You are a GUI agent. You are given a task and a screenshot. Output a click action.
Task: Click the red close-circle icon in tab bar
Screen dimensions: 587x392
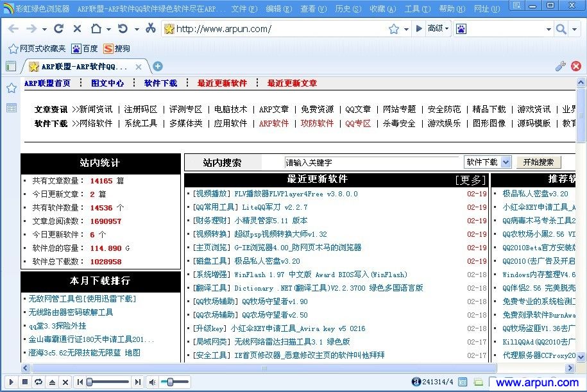575,66
